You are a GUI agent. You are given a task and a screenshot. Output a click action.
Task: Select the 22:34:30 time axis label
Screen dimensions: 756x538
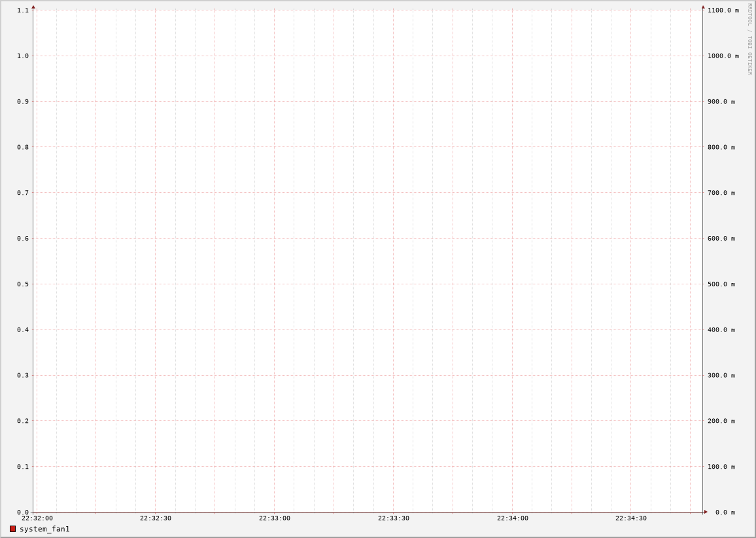point(631,518)
